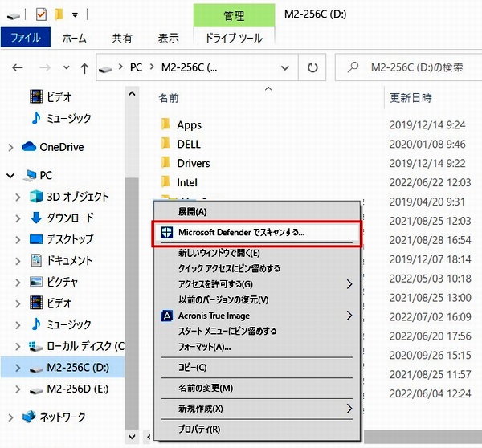This screenshot has height=448, width=482.
Task: Expand the デスクトップ node
Action: (18, 240)
